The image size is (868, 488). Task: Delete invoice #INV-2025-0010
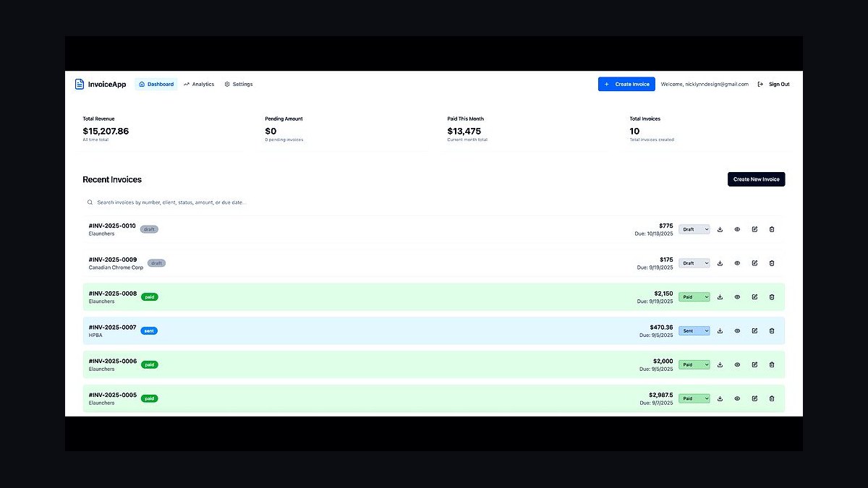tap(772, 229)
